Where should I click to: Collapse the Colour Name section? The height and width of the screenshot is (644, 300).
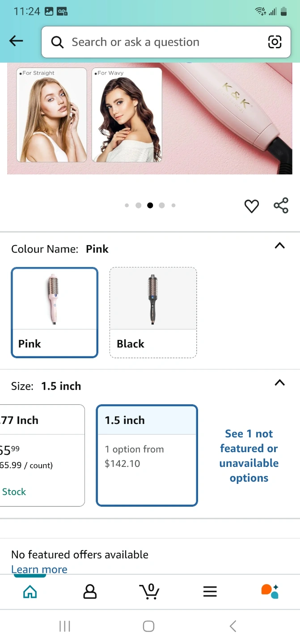[279, 246]
